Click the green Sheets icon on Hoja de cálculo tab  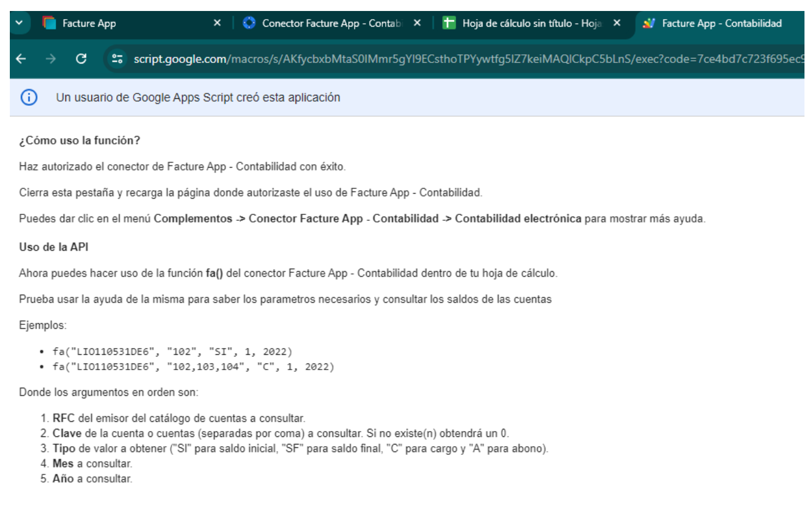(x=449, y=23)
